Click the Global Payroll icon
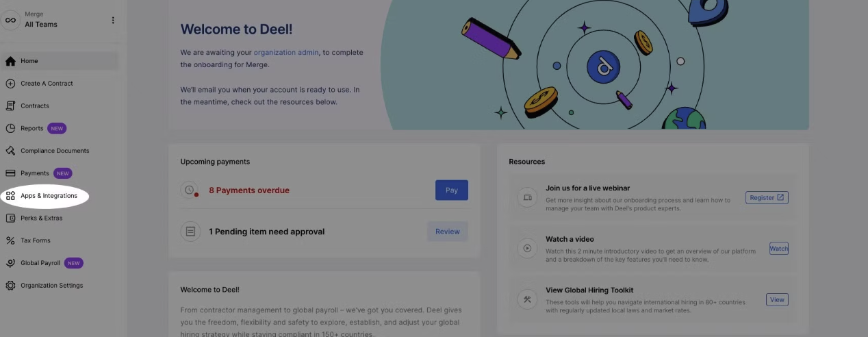The image size is (868, 337). point(10,263)
